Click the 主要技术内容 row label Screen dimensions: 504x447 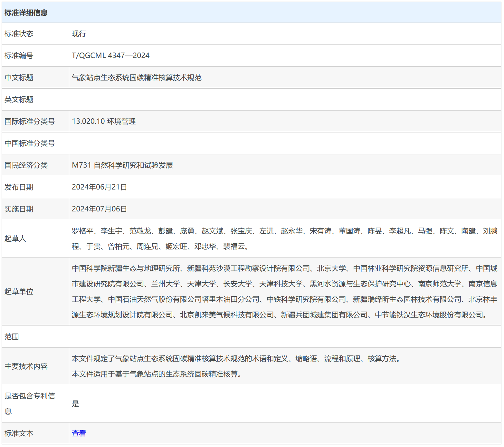[x=26, y=366]
